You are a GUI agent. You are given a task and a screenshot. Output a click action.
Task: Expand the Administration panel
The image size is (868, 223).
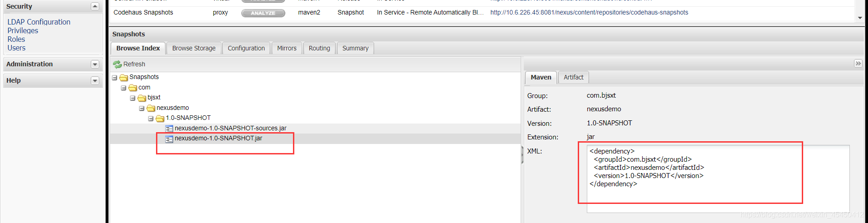pos(95,64)
